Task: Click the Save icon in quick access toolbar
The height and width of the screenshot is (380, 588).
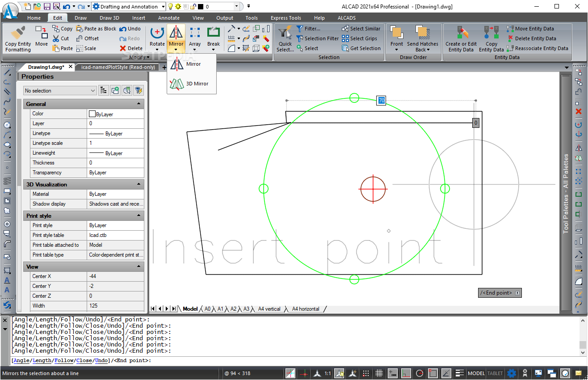Action: [x=46, y=6]
